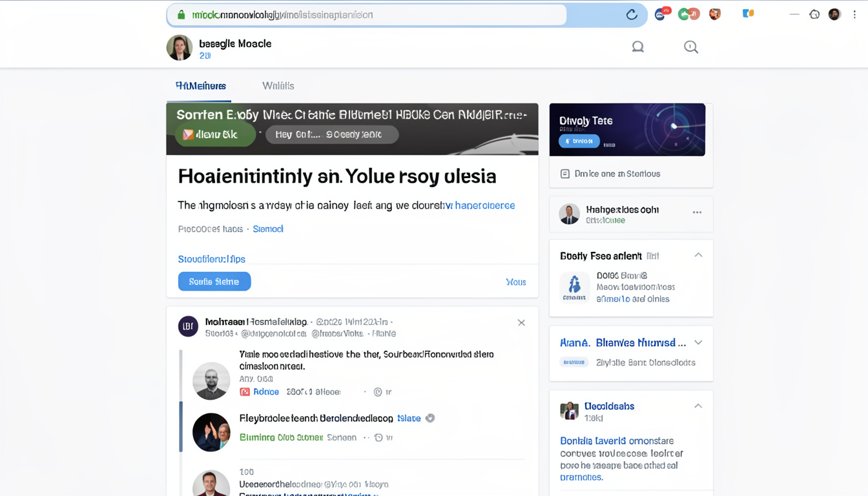The width and height of the screenshot is (868, 496).
Task: Open the second tab next to the active one
Action: pos(278,85)
